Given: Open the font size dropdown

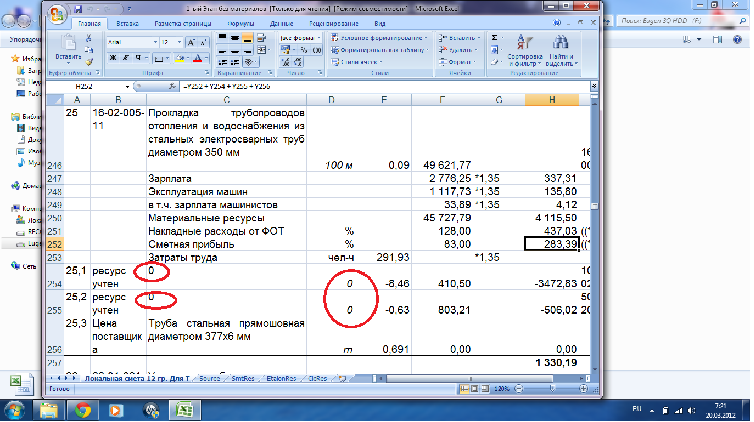Looking at the screenshot, I should click(179, 42).
